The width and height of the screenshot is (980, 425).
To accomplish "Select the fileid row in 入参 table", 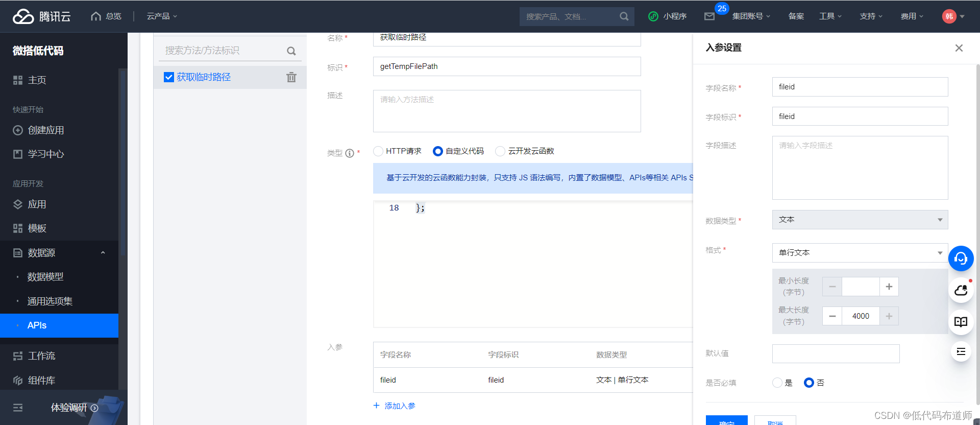I will click(x=533, y=380).
